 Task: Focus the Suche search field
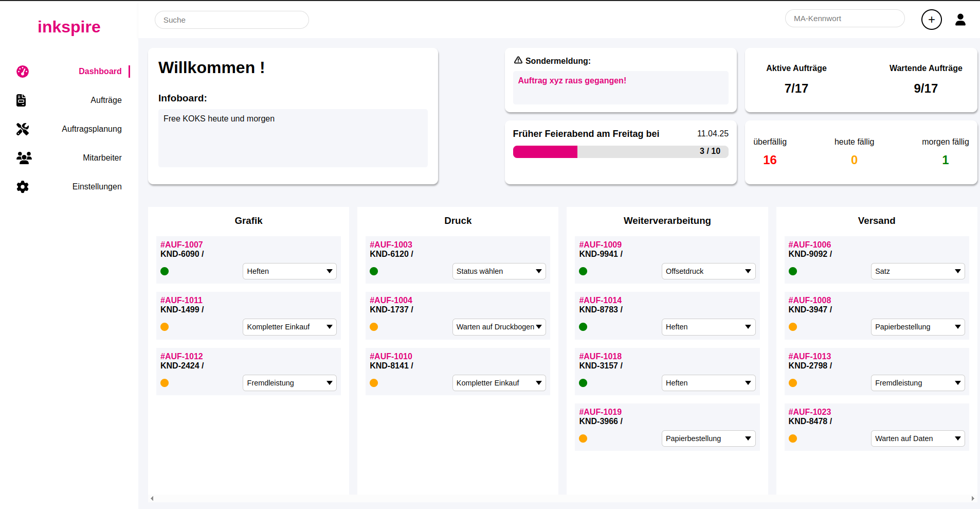pyautogui.click(x=231, y=20)
